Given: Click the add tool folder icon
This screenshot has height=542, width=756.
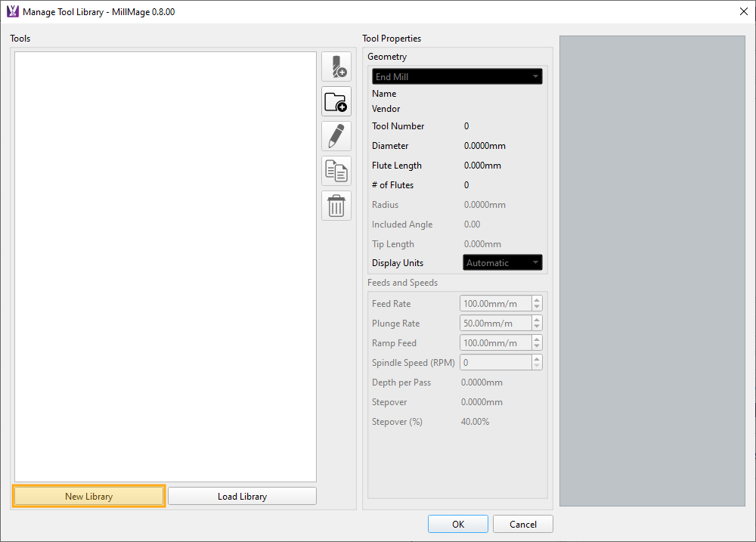Looking at the screenshot, I should [336, 101].
